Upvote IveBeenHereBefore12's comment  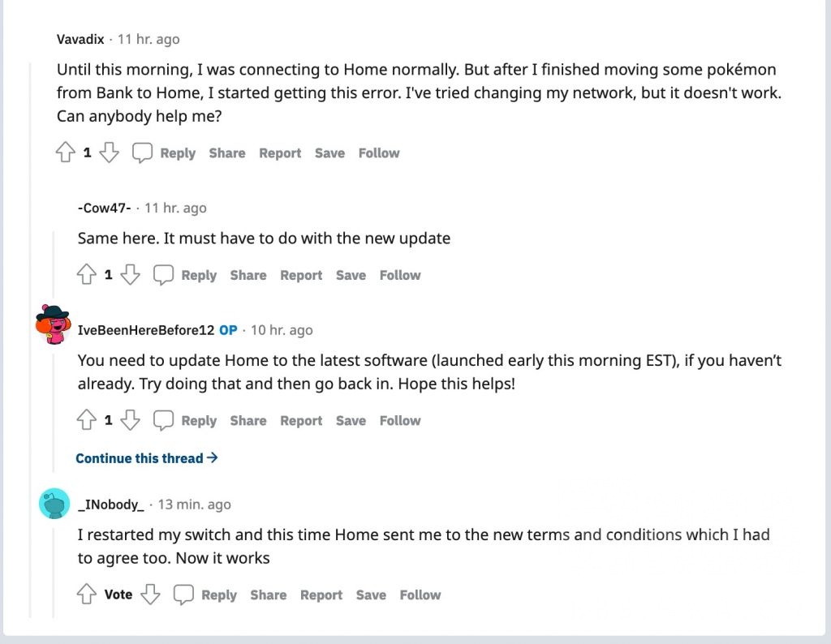click(x=87, y=421)
